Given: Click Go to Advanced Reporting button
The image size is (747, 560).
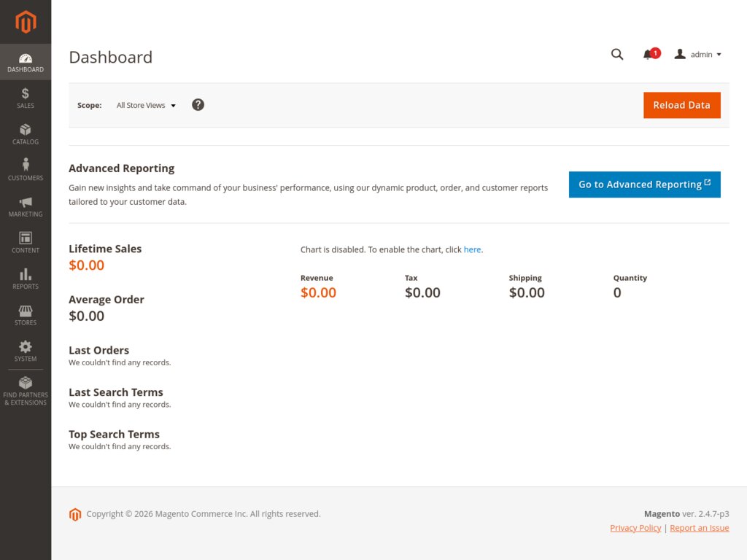Looking at the screenshot, I should (645, 184).
